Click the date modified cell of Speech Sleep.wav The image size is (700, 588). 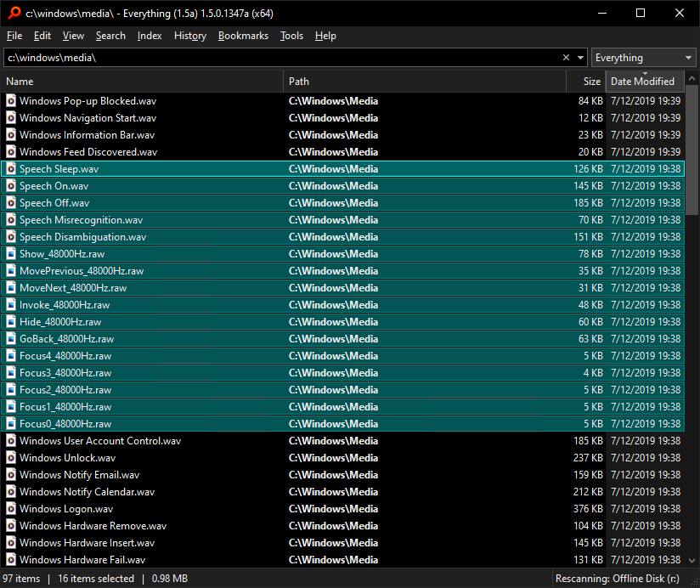646,169
